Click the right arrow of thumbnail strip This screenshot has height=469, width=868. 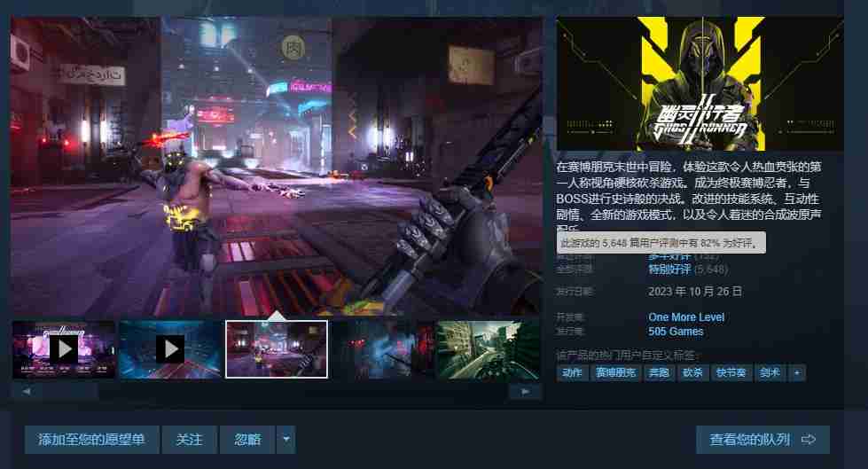click(x=525, y=392)
